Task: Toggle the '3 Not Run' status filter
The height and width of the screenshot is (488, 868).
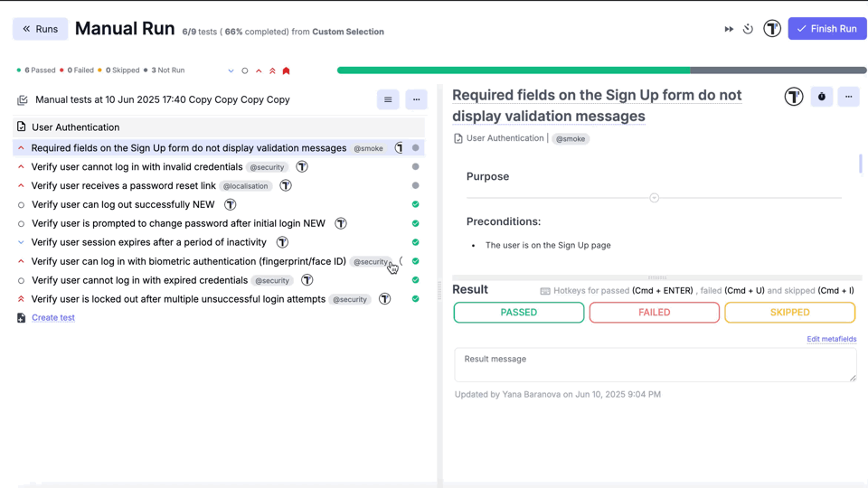Action: 164,70
